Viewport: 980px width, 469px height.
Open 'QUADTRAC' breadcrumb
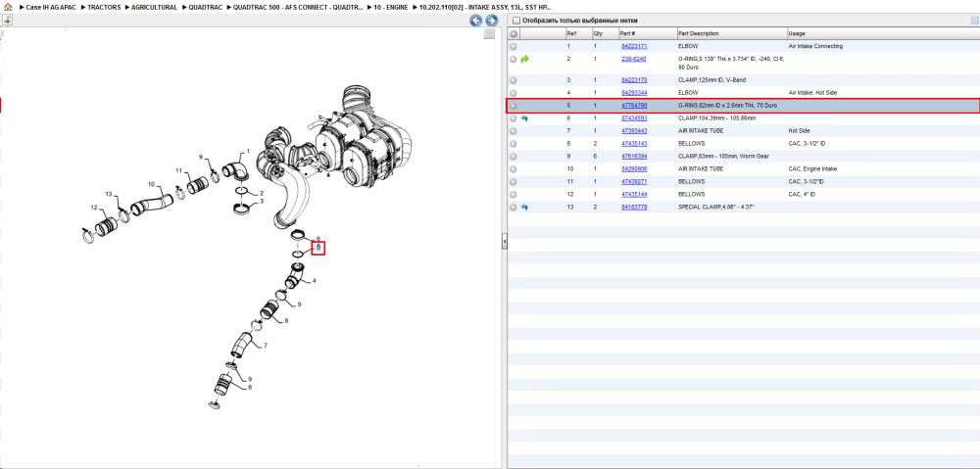205,8
